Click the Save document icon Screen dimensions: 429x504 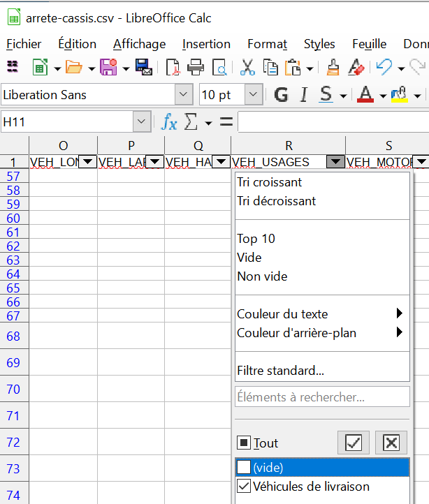coord(108,68)
